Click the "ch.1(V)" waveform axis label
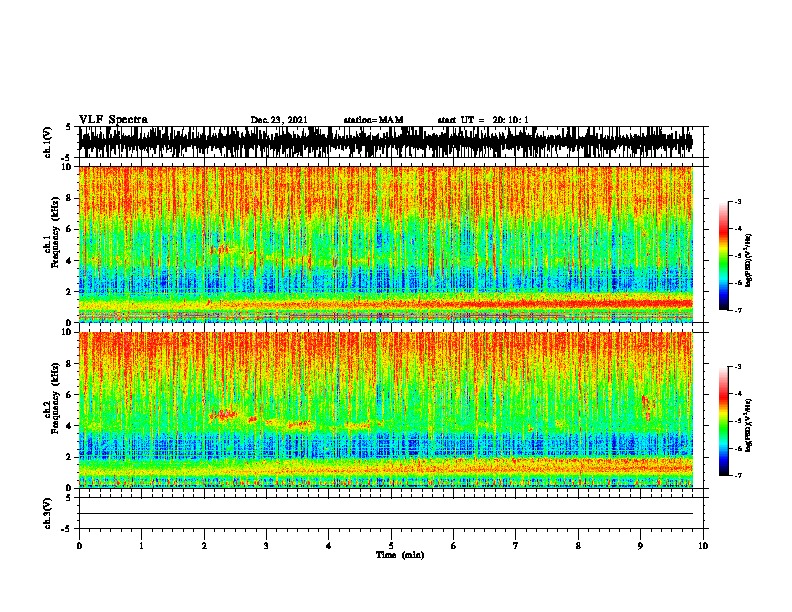 point(47,142)
